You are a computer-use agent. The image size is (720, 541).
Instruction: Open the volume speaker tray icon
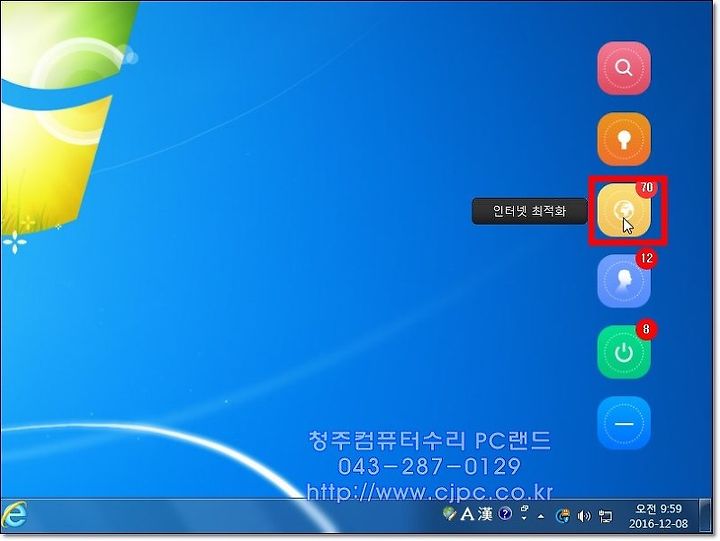click(x=584, y=516)
